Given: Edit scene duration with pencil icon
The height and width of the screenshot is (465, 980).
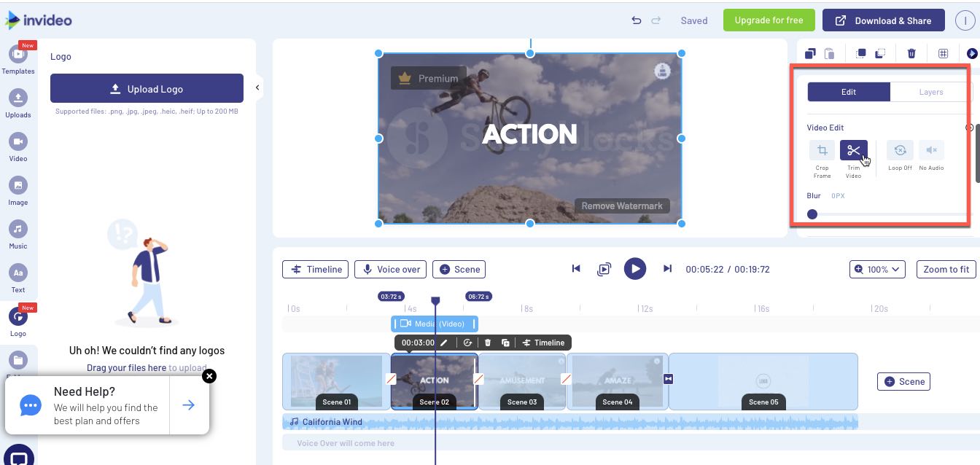Looking at the screenshot, I should 443,343.
